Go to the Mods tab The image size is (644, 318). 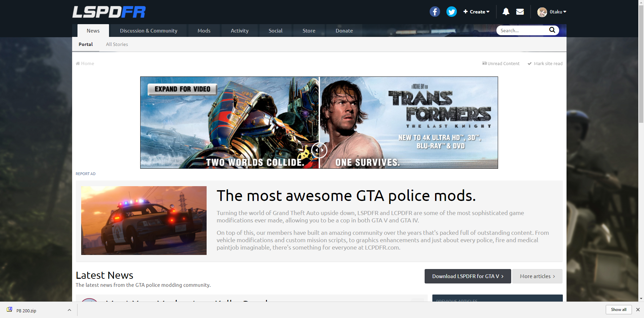[204, 31]
